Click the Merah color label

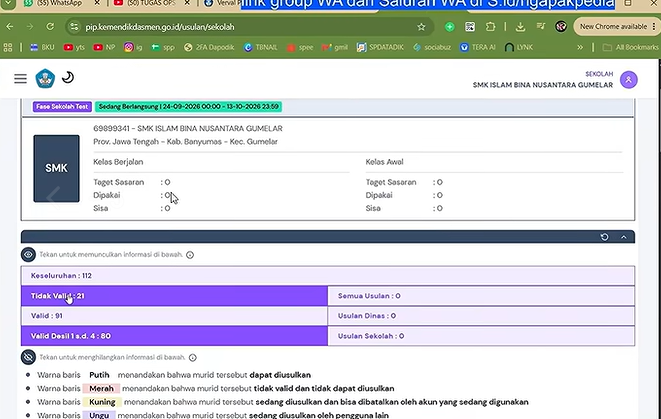[101, 388]
